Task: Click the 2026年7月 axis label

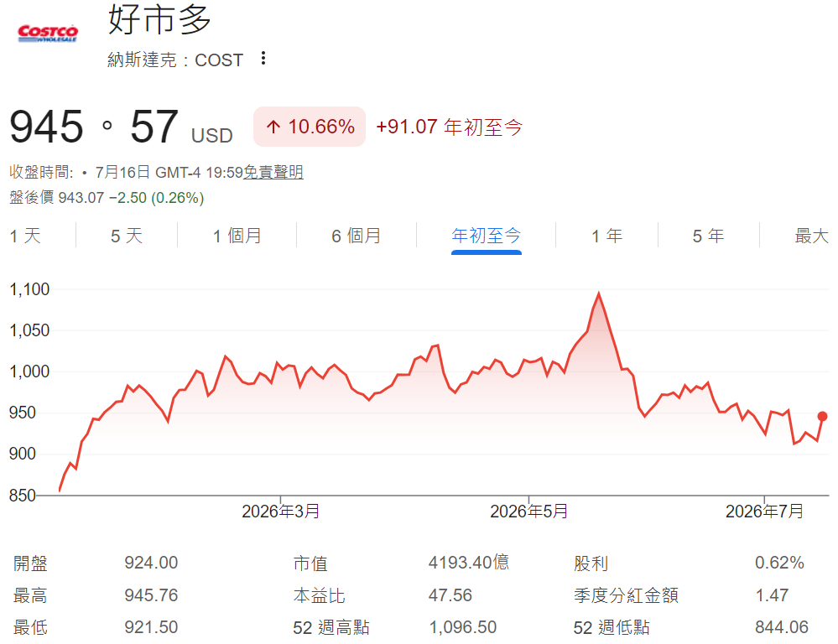Action: (764, 512)
